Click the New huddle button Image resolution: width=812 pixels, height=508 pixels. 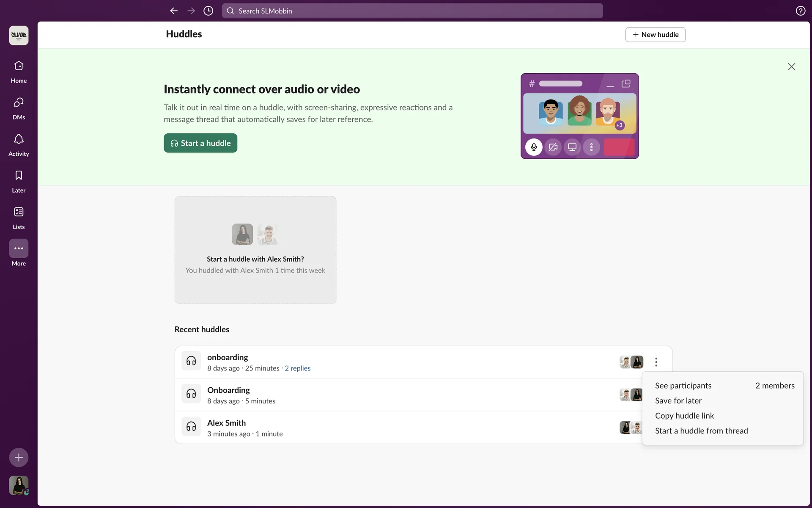(655, 35)
